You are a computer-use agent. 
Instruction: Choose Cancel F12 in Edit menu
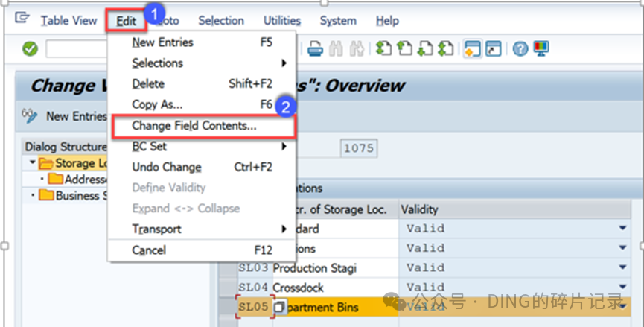[202, 250]
